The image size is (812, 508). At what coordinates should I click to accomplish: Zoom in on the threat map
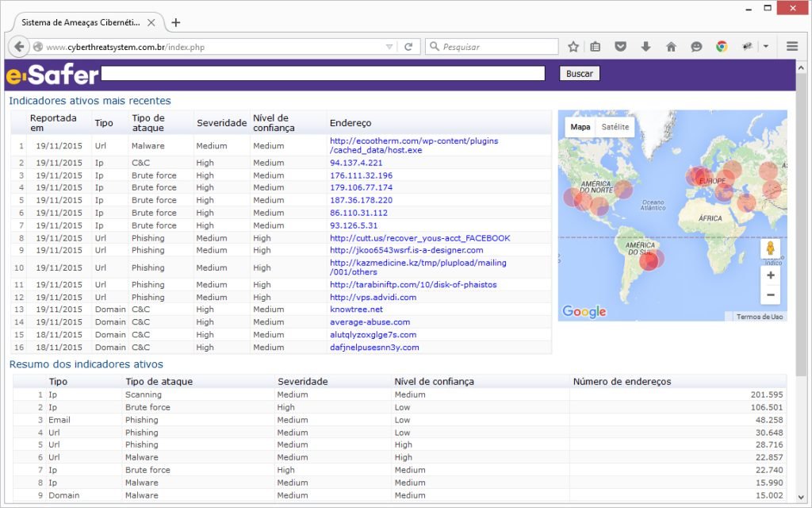coord(770,275)
